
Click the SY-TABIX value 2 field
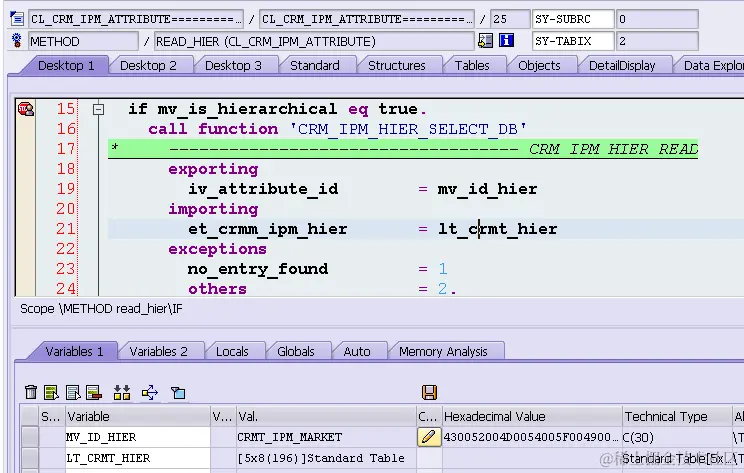click(657, 41)
